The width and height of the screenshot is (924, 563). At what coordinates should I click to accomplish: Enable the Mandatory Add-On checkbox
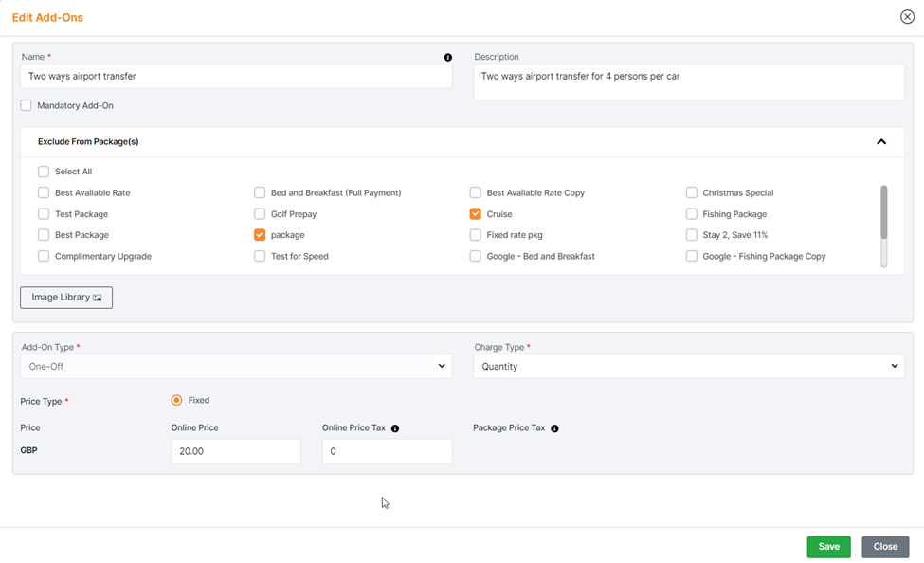(x=27, y=105)
